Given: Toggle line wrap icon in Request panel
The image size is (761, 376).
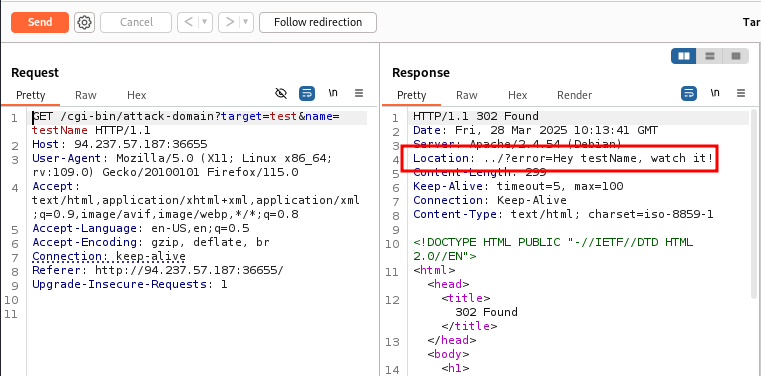Looking at the screenshot, I should click(x=307, y=93).
